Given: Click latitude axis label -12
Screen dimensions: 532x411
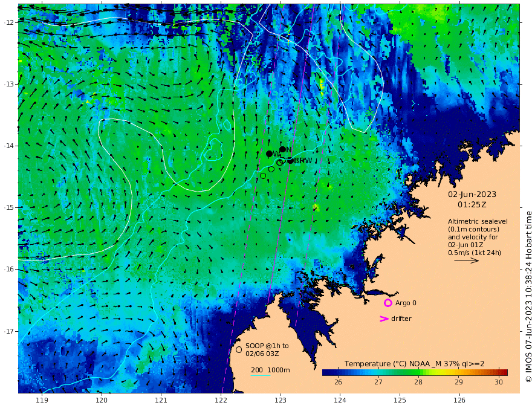Looking at the screenshot, I should (x=10, y=22).
